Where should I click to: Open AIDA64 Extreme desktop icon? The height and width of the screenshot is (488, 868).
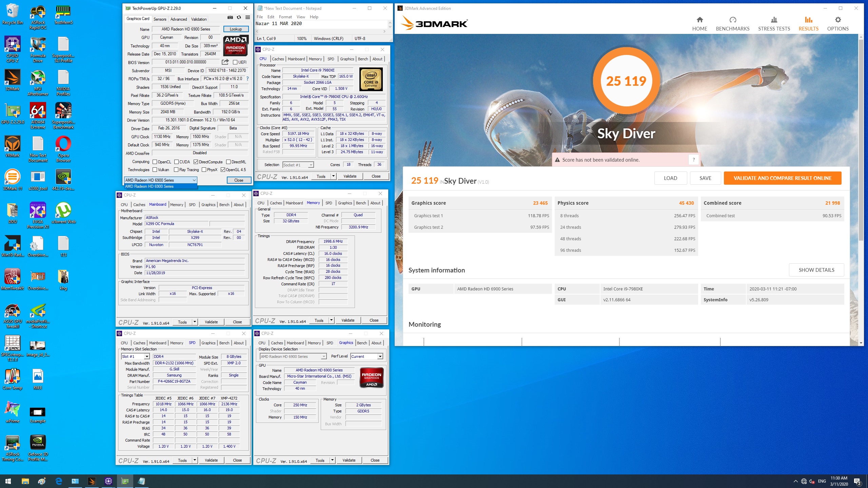click(x=38, y=116)
